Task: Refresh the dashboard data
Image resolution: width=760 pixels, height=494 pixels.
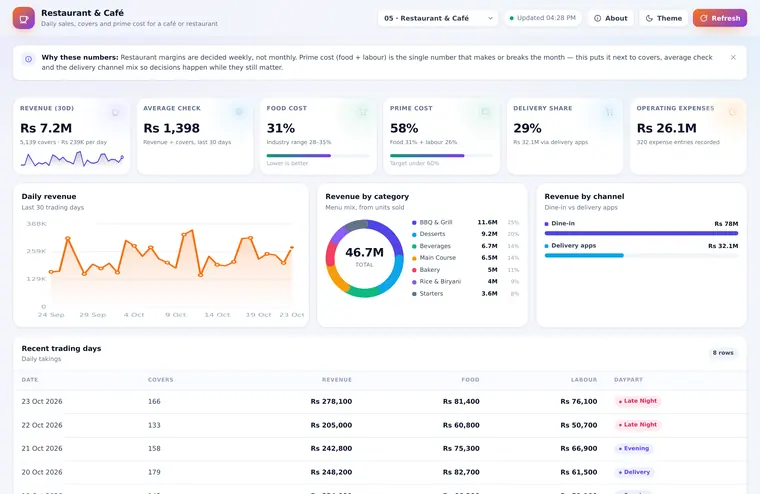Action: coord(720,18)
